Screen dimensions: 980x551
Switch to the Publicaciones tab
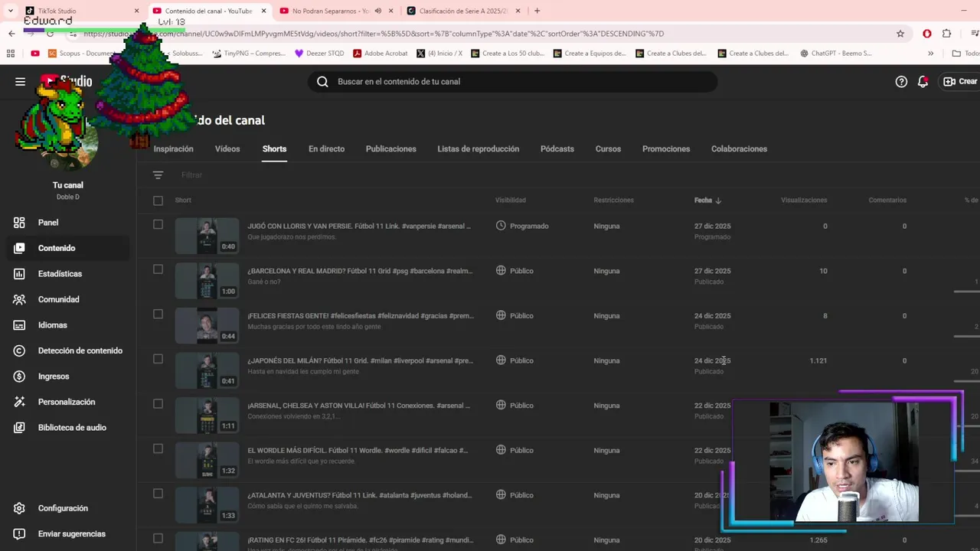point(391,149)
